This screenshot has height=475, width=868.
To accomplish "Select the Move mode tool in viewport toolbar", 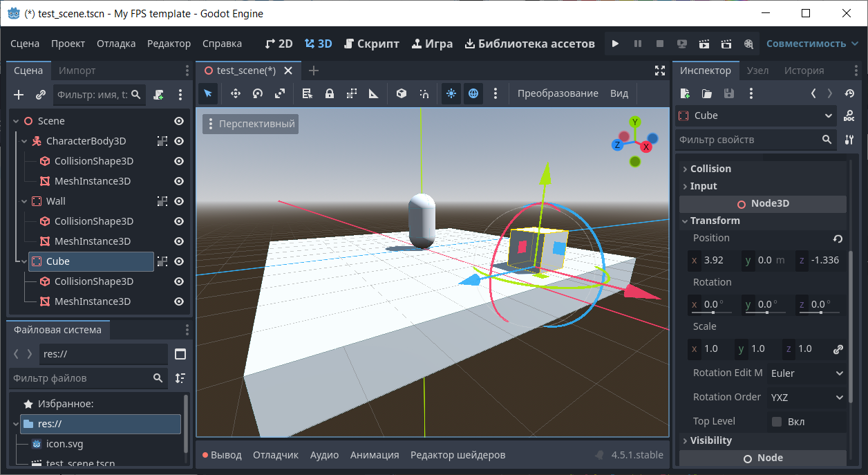I will [235, 93].
